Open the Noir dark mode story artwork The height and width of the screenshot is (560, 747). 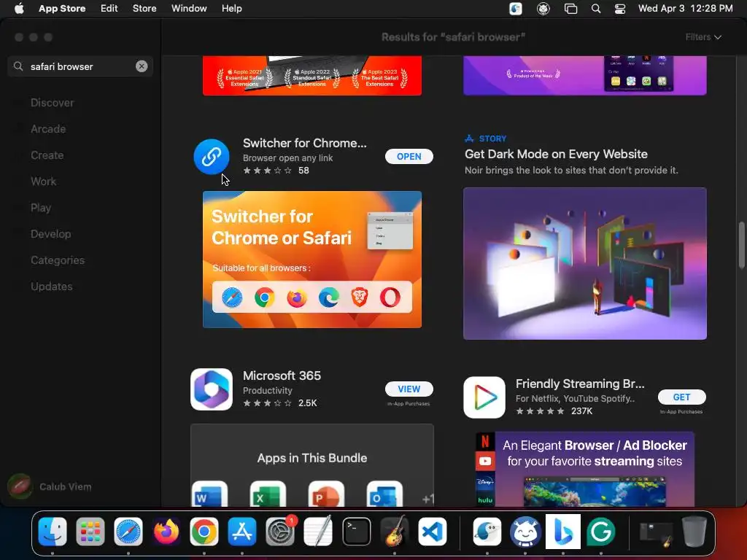click(x=584, y=263)
